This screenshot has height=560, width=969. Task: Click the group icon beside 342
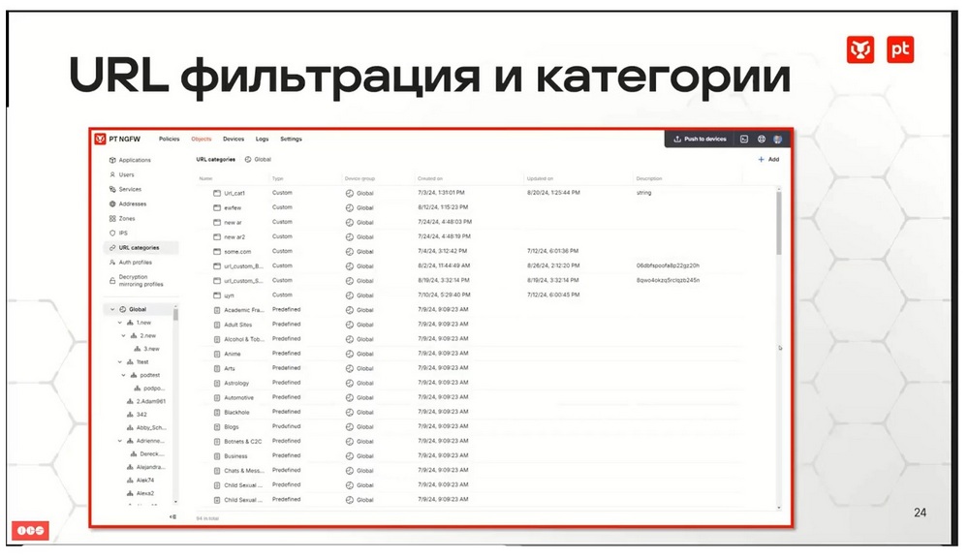pyautogui.click(x=130, y=415)
